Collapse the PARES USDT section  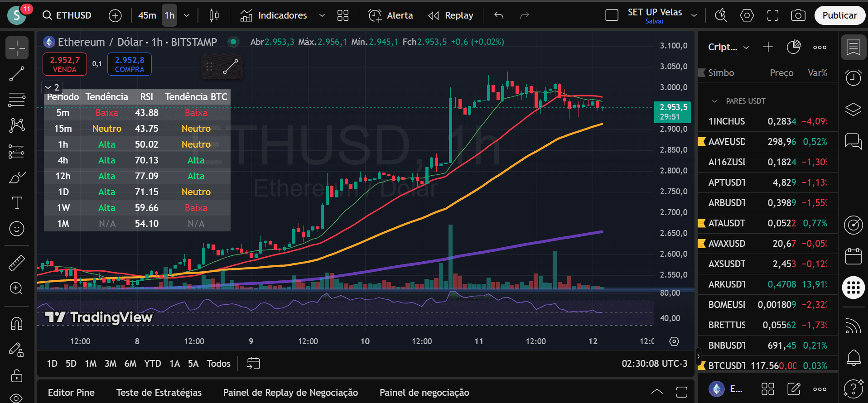pyautogui.click(x=715, y=101)
